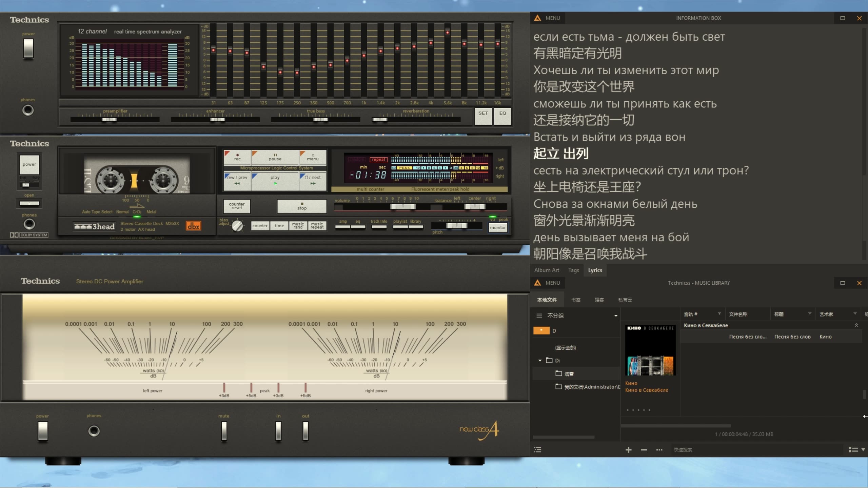The height and width of the screenshot is (488, 868).
Task: Click the preamplifier slider handle
Action: click(x=109, y=119)
